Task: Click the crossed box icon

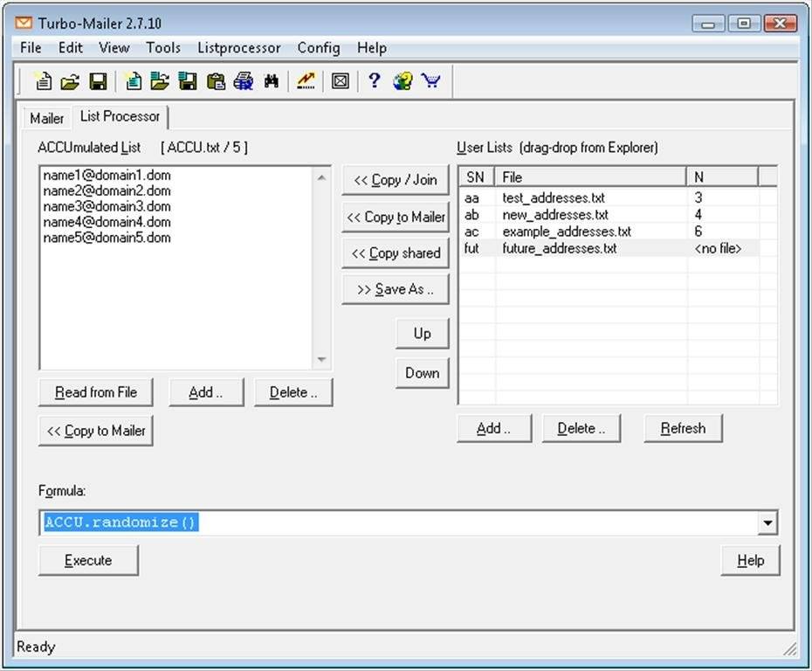Action: click(341, 81)
